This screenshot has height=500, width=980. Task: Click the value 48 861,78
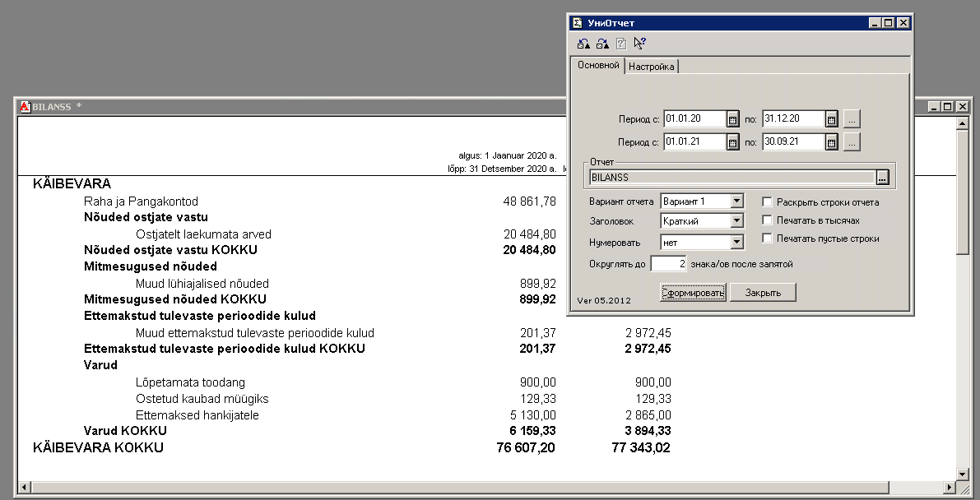(x=529, y=201)
